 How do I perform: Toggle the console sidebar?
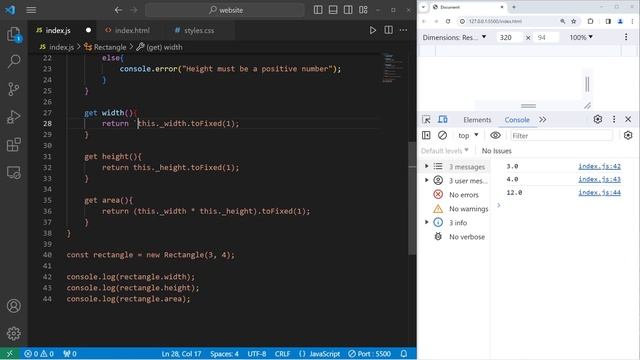click(x=426, y=136)
